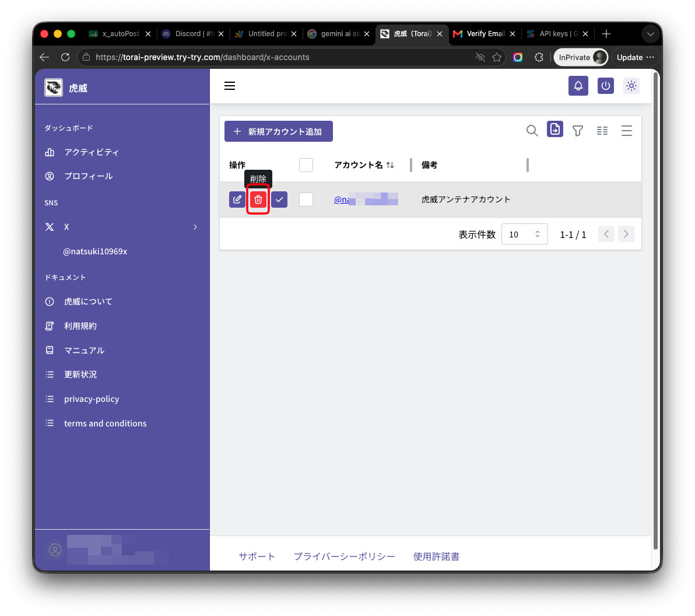Click the 備考 column header
This screenshot has height=616, width=695.
coord(429,165)
